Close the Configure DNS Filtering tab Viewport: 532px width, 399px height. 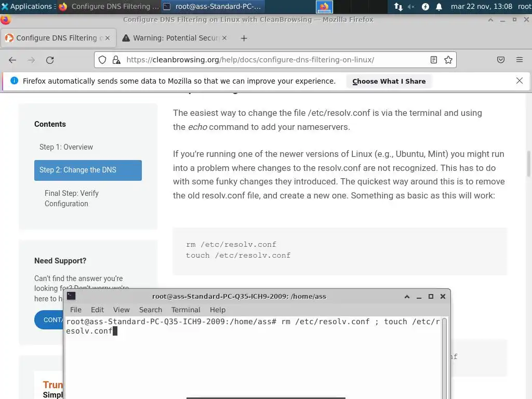click(x=108, y=38)
